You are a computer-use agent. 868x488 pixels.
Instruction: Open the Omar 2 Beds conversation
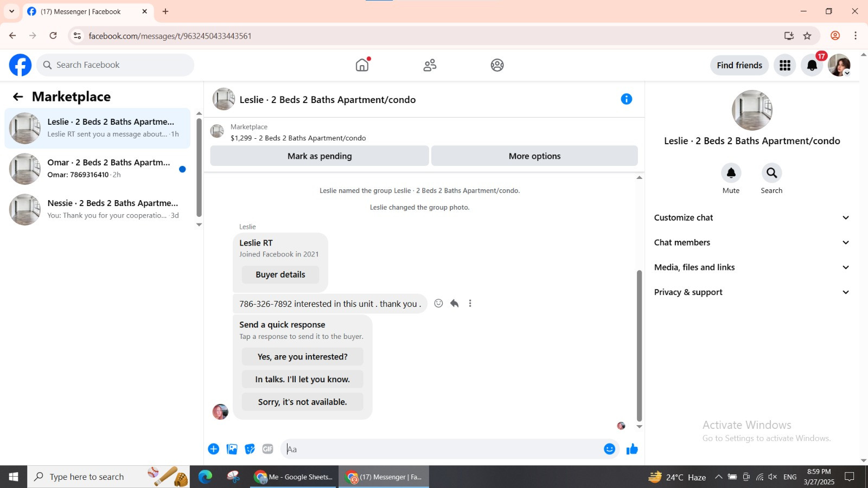point(98,169)
